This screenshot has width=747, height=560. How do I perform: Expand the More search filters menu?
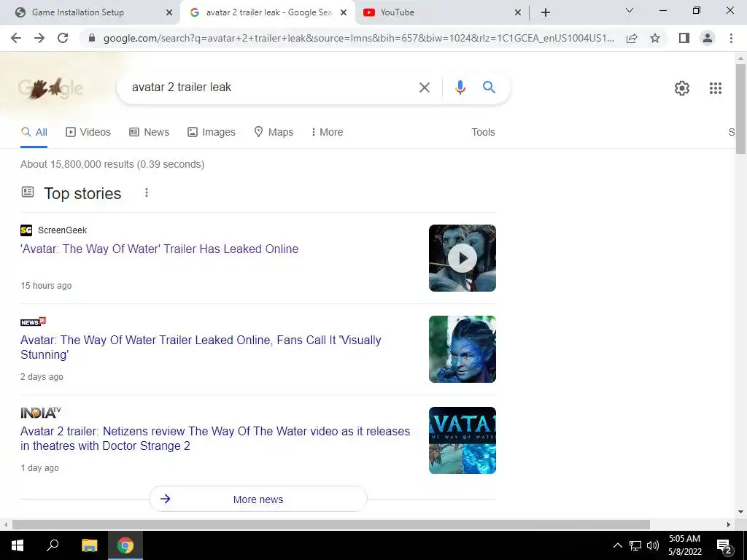[x=327, y=132]
